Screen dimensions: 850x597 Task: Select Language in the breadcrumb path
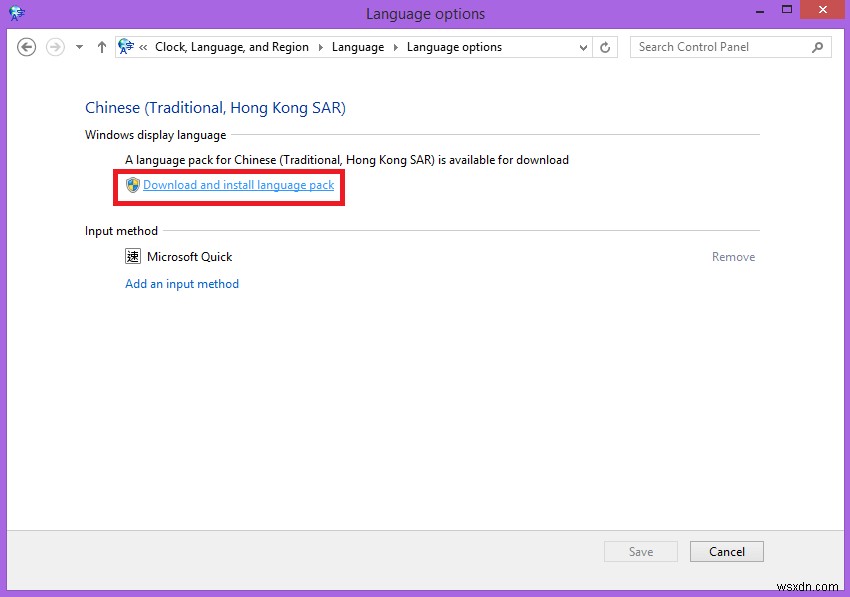(x=358, y=47)
